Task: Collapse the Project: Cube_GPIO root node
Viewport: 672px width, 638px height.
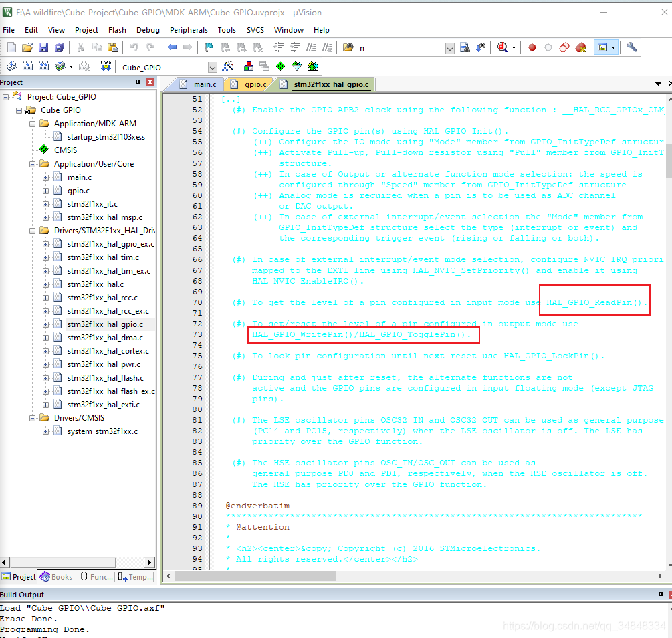Action: (x=5, y=97)
